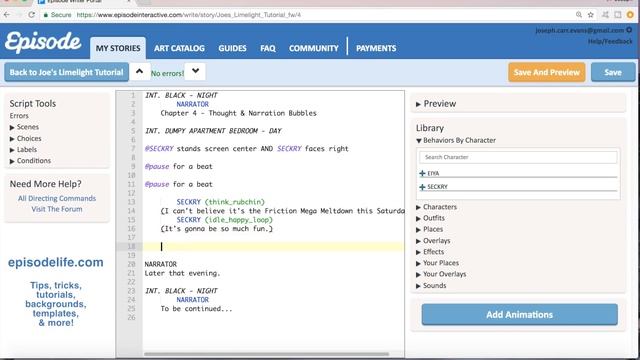Click 'Chapter 4 - Thought & Narration Bubbles' line
This screenshot has width=640, height=360.
click(238, 113)
